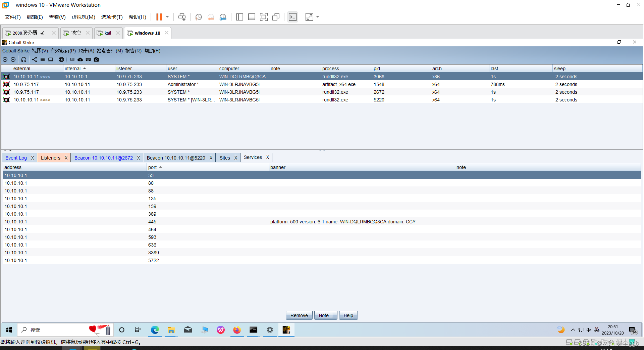Enter VMware full screen mode icon
This screenshot has width=644, height=350.
[264, 17]
